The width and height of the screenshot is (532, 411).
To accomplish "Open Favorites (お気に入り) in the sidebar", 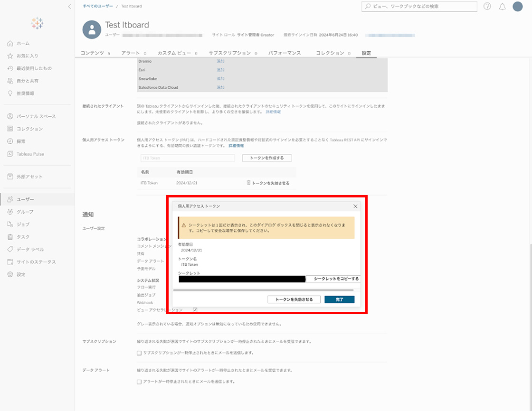I will [x=27, y=56].
